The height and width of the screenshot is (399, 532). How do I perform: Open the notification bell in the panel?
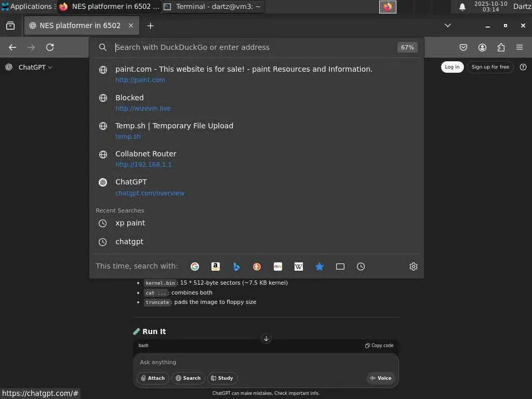pos(462,7)
